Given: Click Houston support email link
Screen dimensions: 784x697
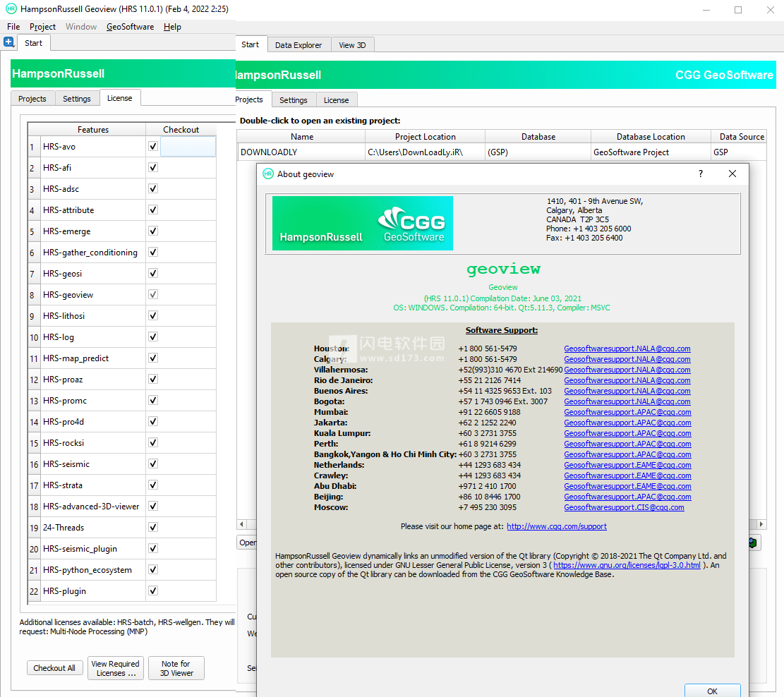Looking at the screenshot, I should point(627,348).
